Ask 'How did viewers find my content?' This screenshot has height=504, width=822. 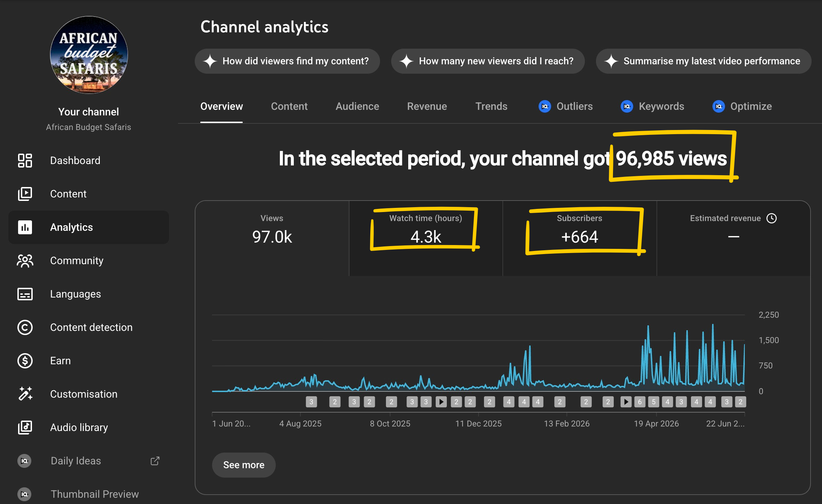287,61
